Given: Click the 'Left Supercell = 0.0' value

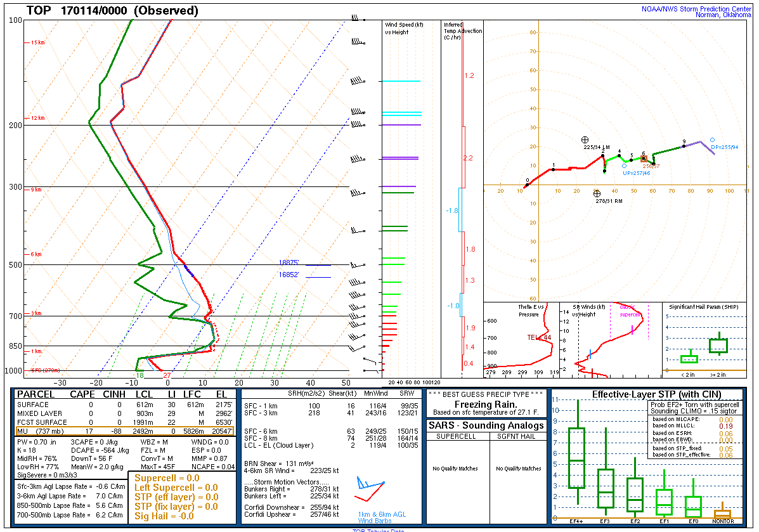Looking at the screenshot, I should [x=176, y=488].
